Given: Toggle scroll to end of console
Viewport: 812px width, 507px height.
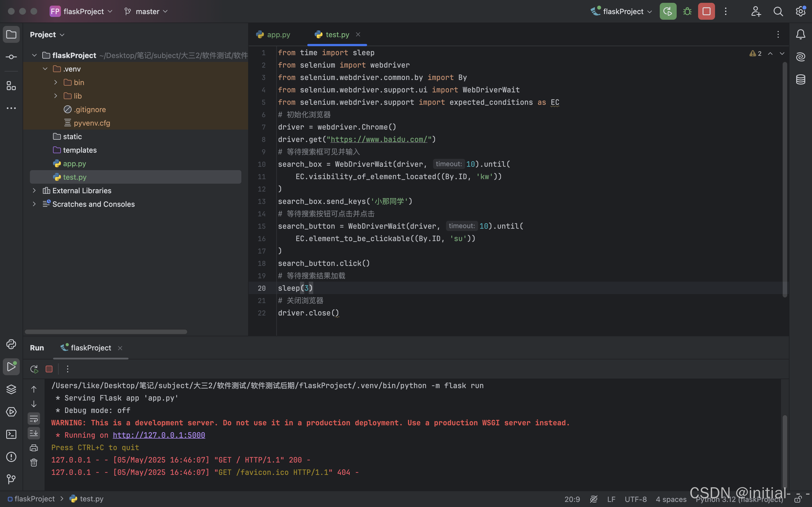Looking at the screenshot, I should pos(34,433).
